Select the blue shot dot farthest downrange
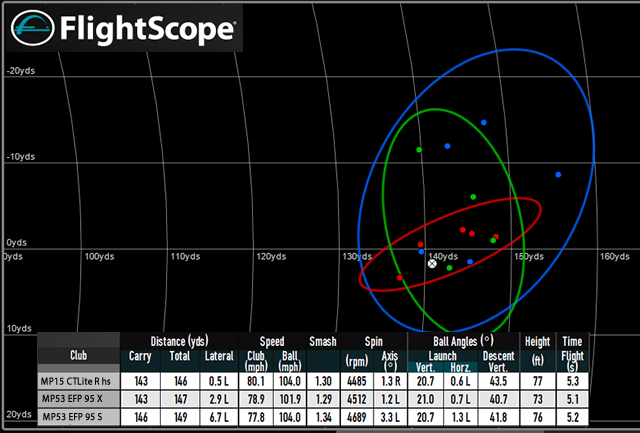 tap(558, 175)
